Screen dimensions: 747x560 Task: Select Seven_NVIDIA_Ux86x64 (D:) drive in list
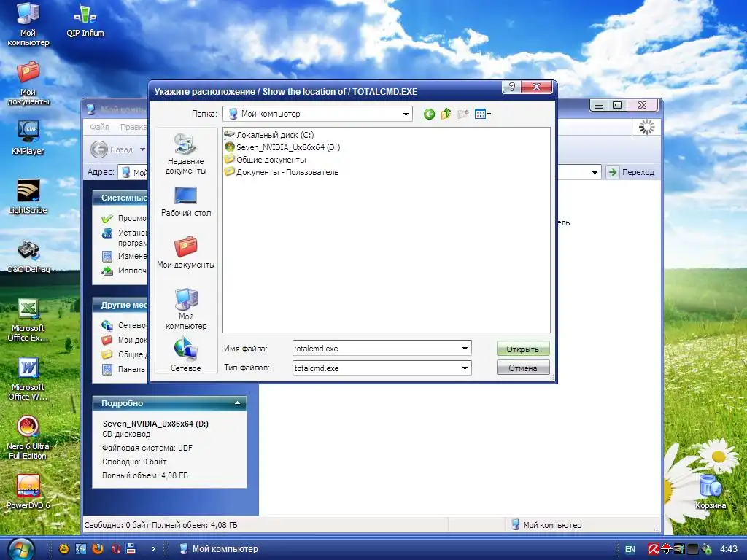click(x=282, y=147)
